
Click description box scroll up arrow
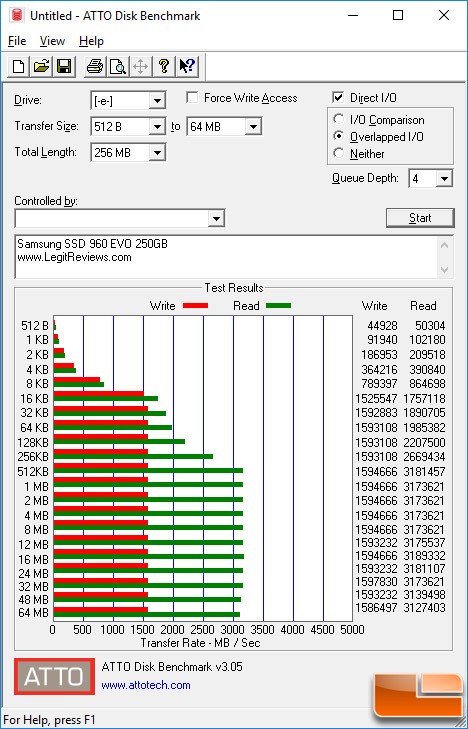coord(445,245)
